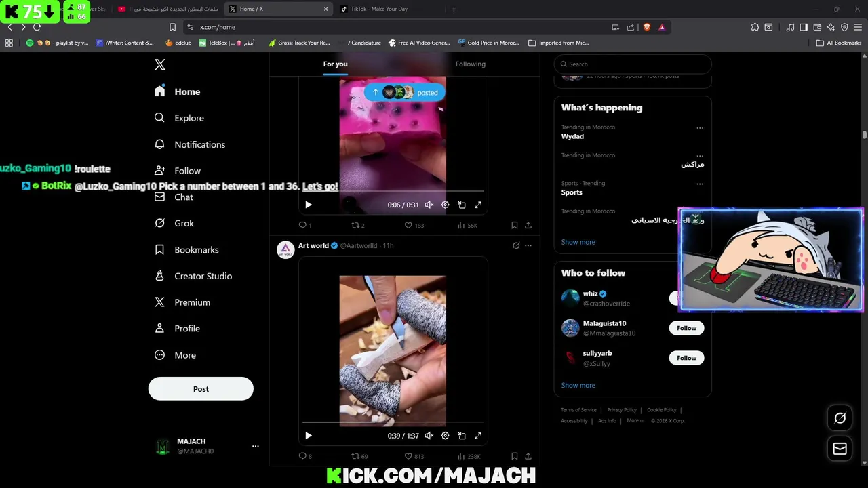Open MAJACH account options menu
Viewport: 868px width, 488px height.
[x=256, y=446]
